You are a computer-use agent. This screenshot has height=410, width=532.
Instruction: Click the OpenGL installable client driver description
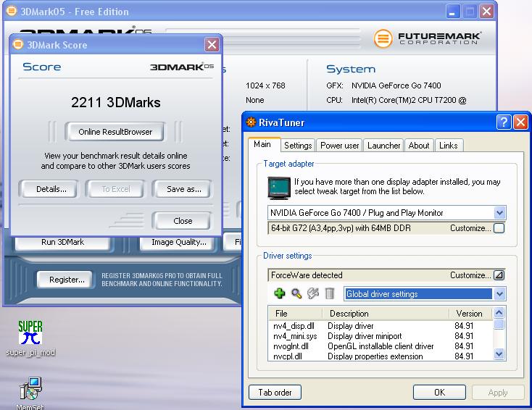381,346
